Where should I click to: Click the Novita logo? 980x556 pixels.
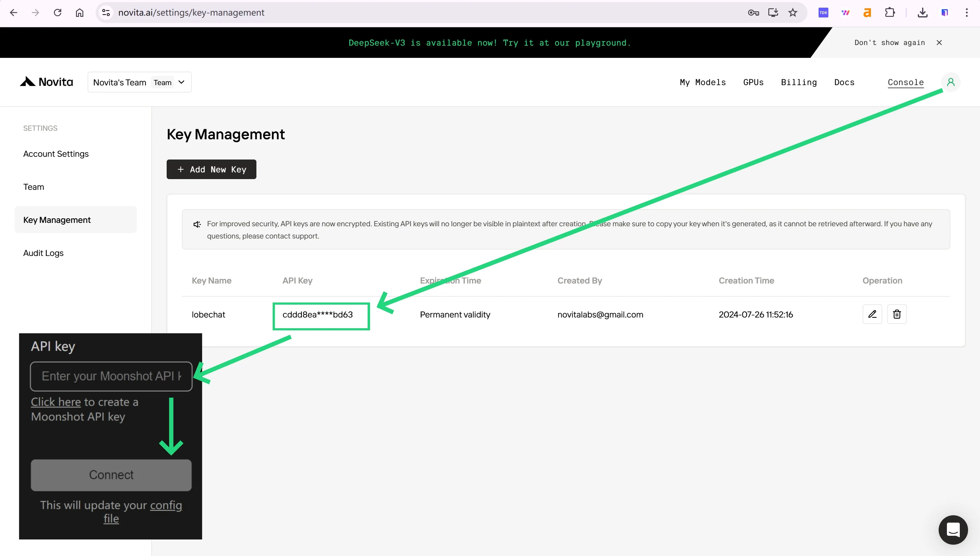click(x=46, y=82)
